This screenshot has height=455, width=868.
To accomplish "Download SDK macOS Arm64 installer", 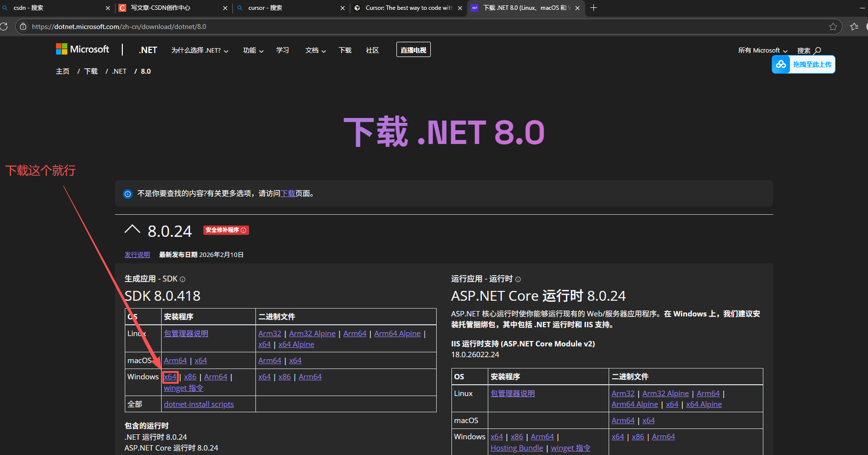I will point(175,361).
